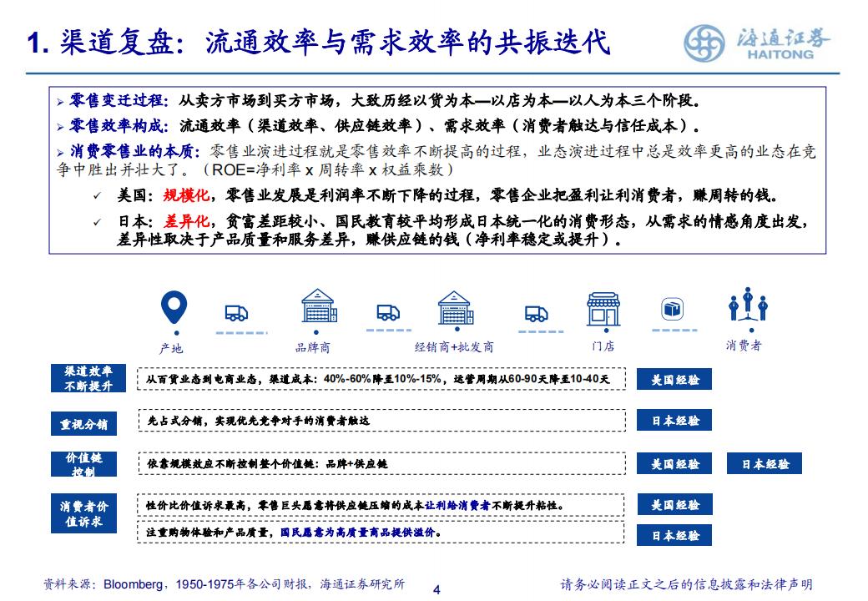Select the text 先占式分销
The width and height of the screenshot is (868, 601).
174,422
